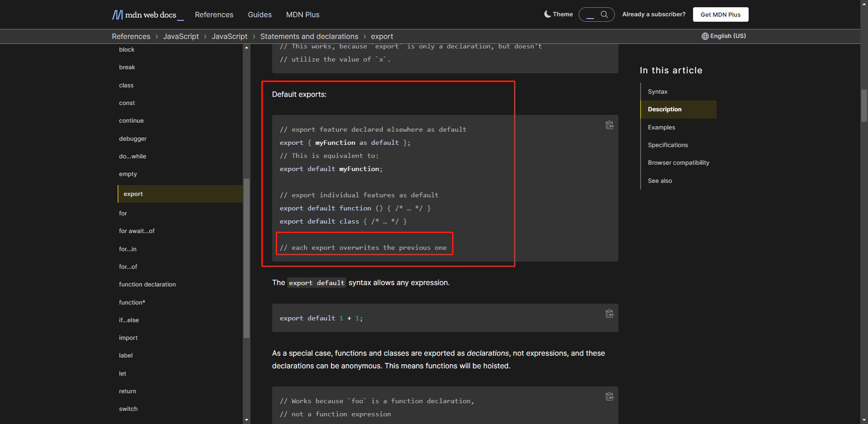This screenshot has height=424, width=868.
Task: Open JavaScript from the breadcrumb trail
Action: 181,36
